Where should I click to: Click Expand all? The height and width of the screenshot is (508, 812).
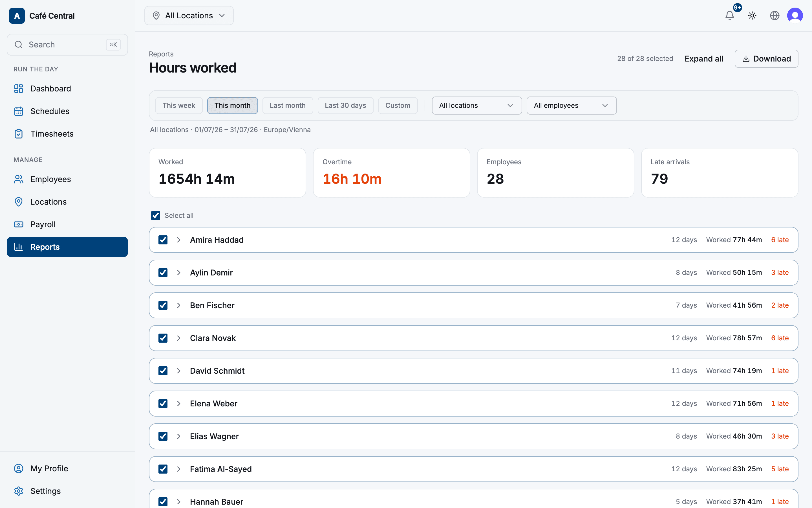(704, 59)
